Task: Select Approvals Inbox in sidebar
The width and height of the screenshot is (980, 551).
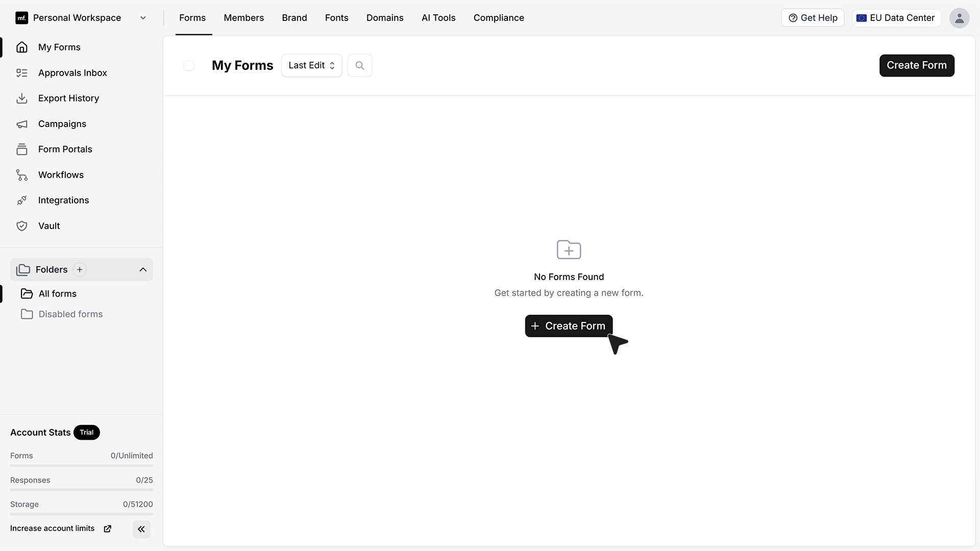Action: point(72,73)
